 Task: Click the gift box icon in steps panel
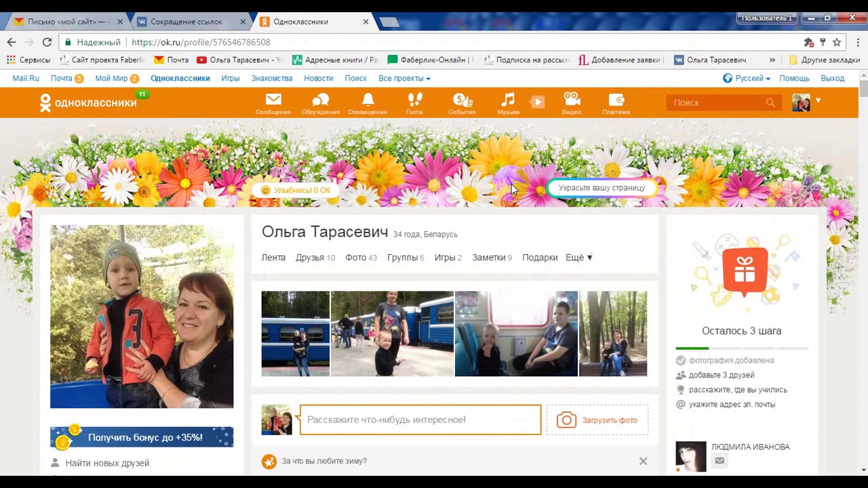[x=745, y=271]
